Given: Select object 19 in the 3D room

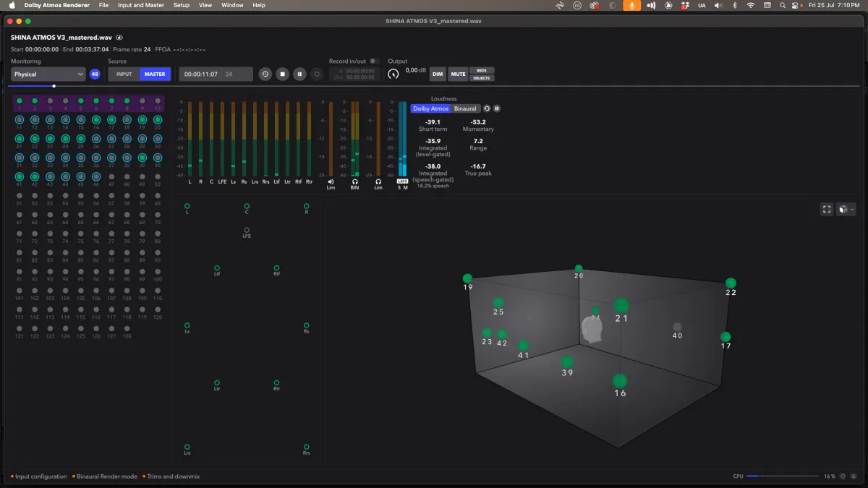Looking at the screenshot, I should 467,278.
